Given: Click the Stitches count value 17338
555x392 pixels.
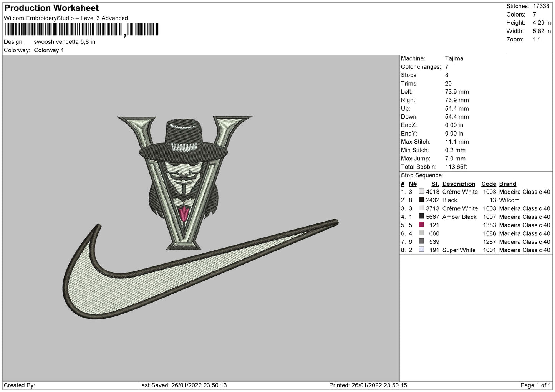Looking at the screenshot, I should [542, 6].
